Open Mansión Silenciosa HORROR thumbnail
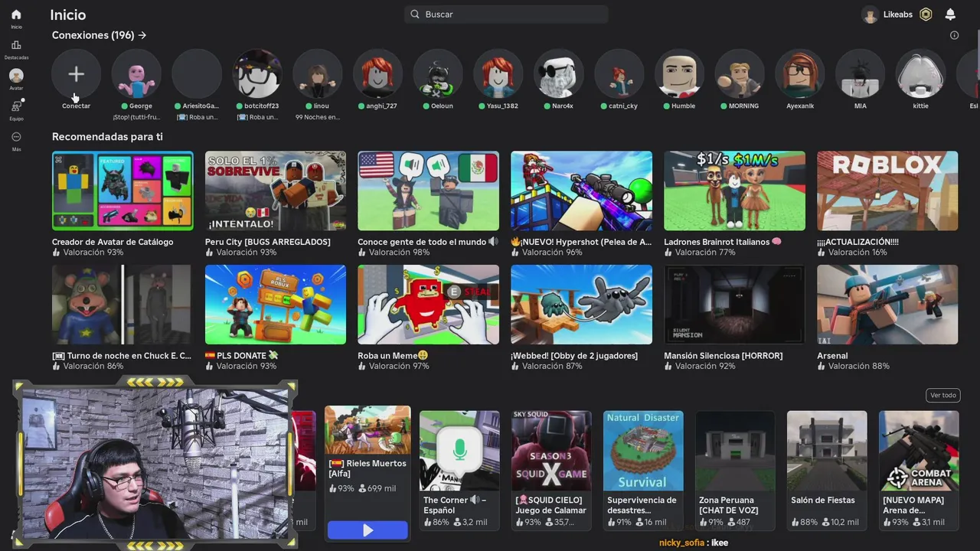980x551 pixels. (x=734, y=305)
